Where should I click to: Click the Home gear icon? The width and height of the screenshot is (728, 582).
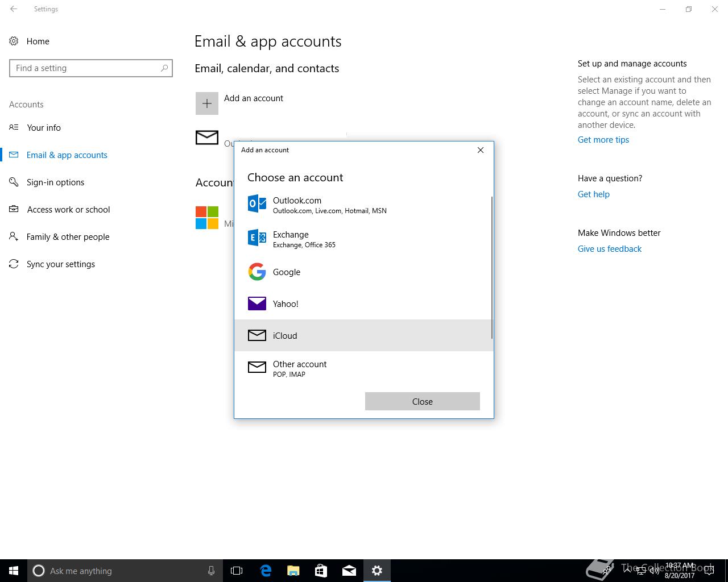click(x=14, y=41)
